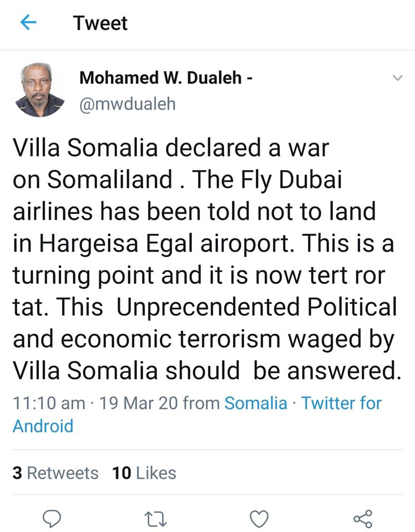The width and height of the screenshot is (415, 532).
Task: Open the @mwdualeh handle
Action: (x=127, y=104)
